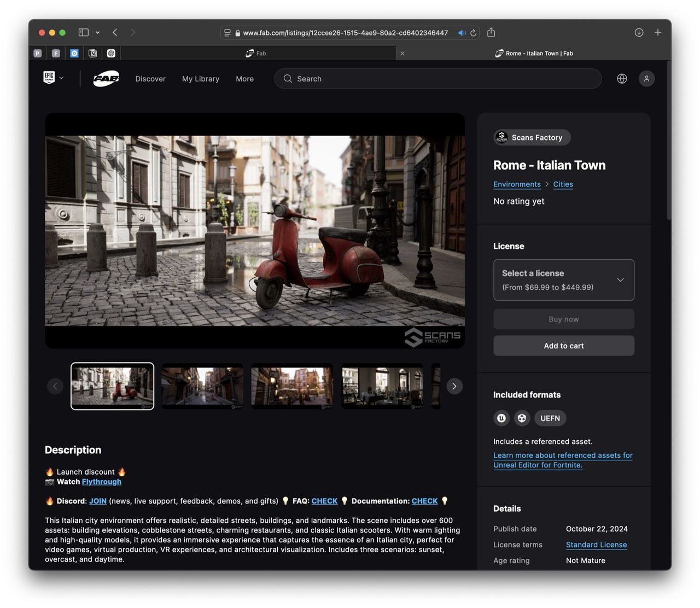
Task: Select the second street thumbnail image
Action: pos(202,386)
